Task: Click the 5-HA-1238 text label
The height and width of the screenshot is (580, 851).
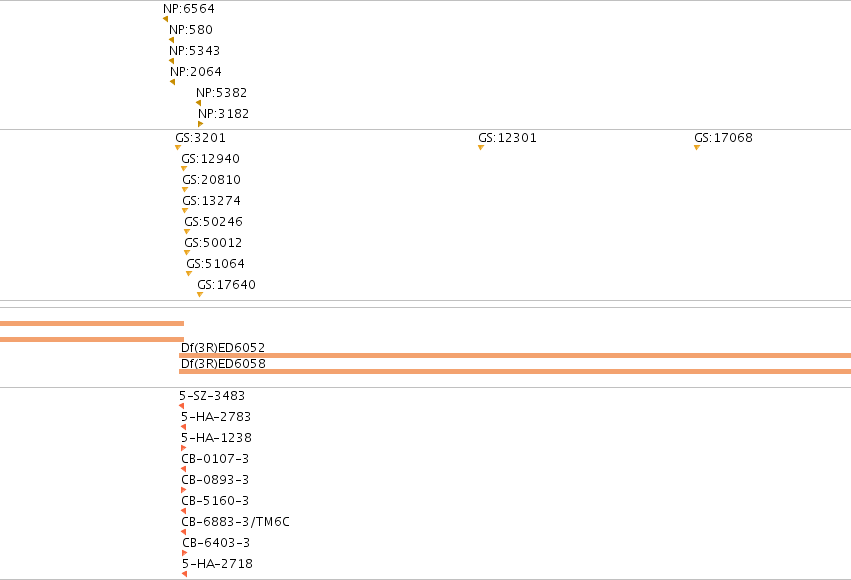Action: [217, 438]
